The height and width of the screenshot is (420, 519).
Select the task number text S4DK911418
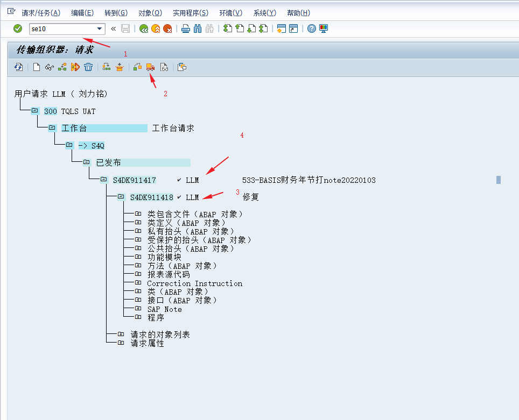pyautogui.click(x=152, y=197)
